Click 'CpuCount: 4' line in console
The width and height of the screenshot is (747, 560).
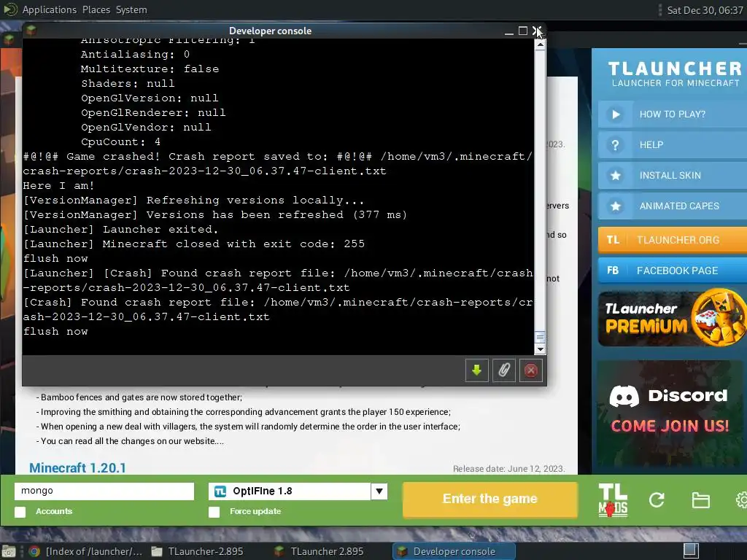(120, 142)
